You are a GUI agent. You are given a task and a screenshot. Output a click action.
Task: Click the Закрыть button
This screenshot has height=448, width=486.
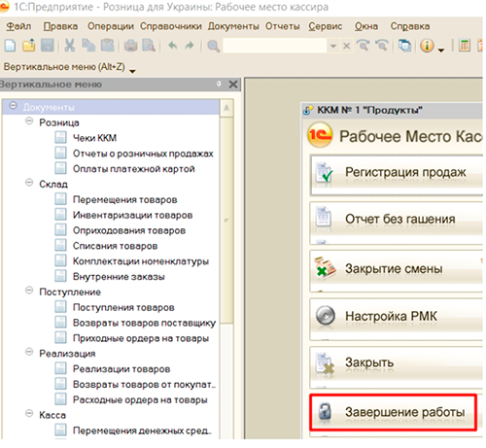(397, 367)
